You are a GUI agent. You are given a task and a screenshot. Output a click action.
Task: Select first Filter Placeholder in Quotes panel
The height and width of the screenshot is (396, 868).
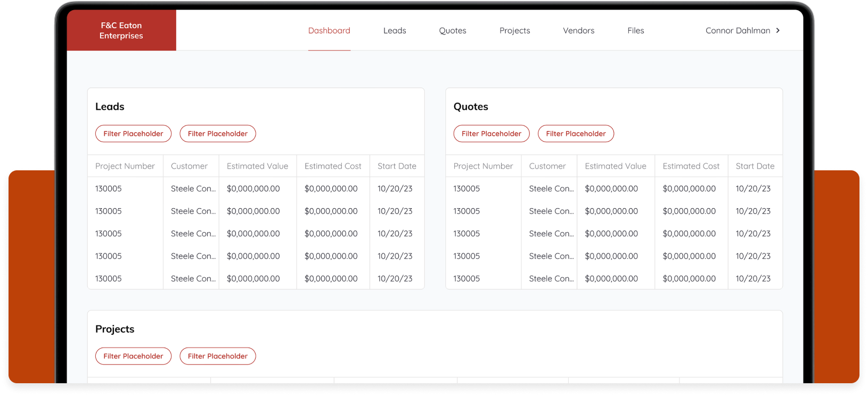pos(492,134)
